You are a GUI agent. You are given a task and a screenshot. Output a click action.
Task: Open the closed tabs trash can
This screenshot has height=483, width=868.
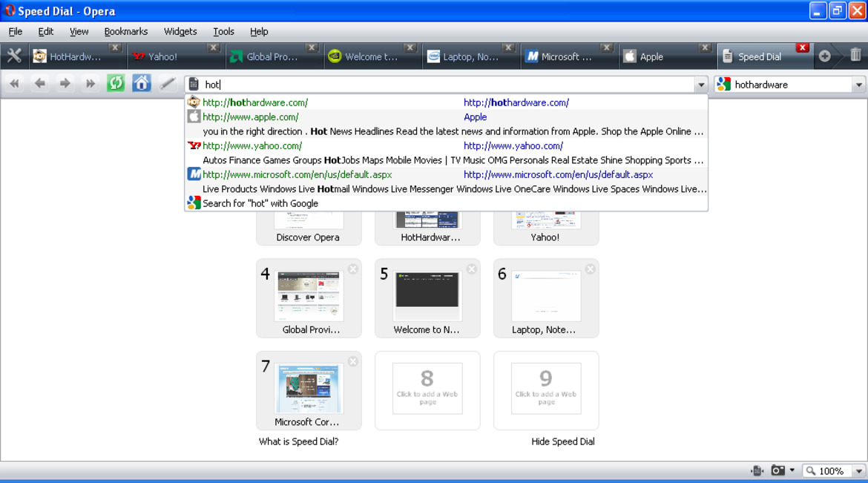click(x=855, y=56)
